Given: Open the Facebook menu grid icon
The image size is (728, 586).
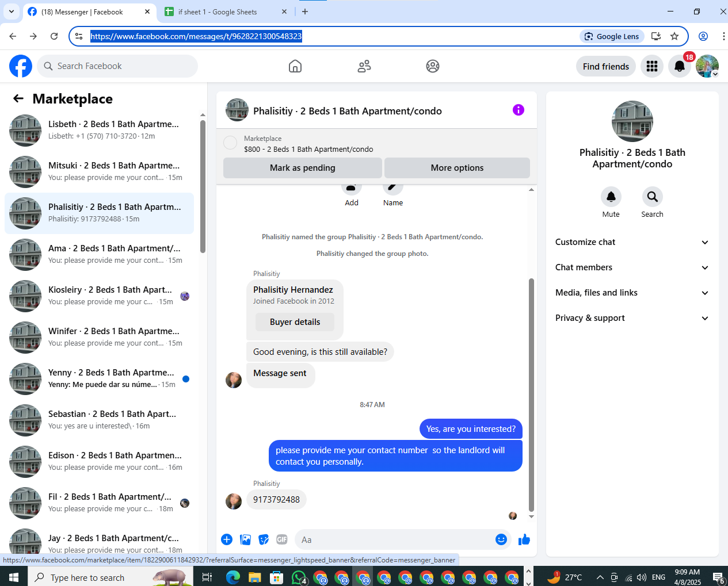Looking at the screenshot, I should [652, 66].
